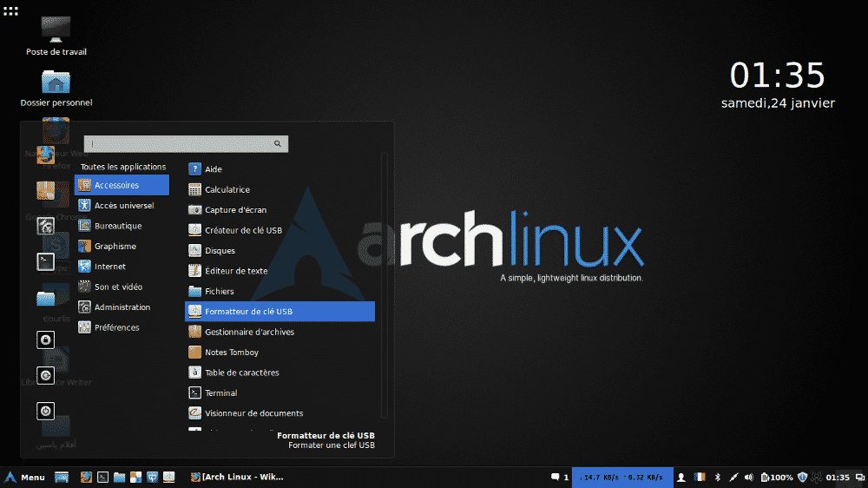Open the terminal favorite in menu sidebar

[45, 261]
